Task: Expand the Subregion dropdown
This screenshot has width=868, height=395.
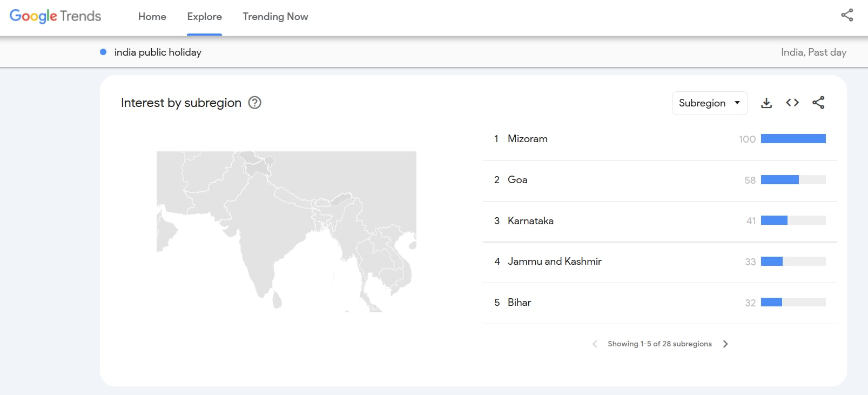Action: tap(709, 103)
